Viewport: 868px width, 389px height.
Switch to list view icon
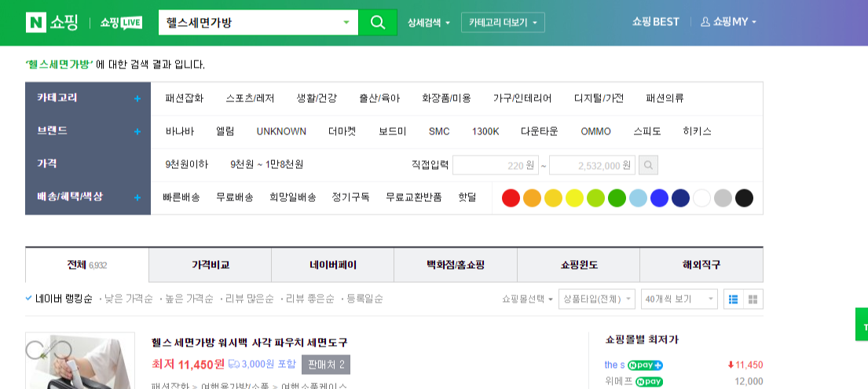pyautogui.click(x=734, y=299)
